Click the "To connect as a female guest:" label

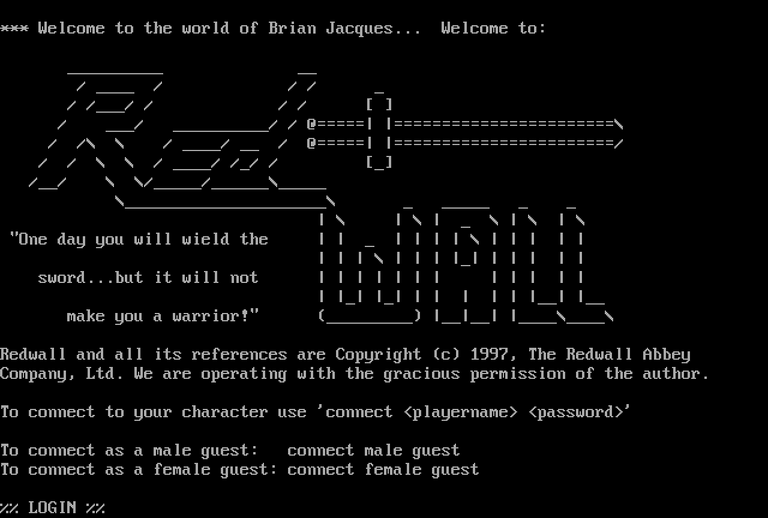[x=139, y=470]
